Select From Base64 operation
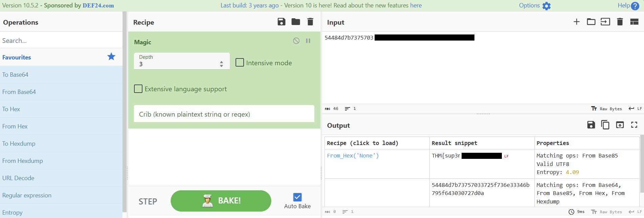Screen dimensions: 644x218 (61, 92)
